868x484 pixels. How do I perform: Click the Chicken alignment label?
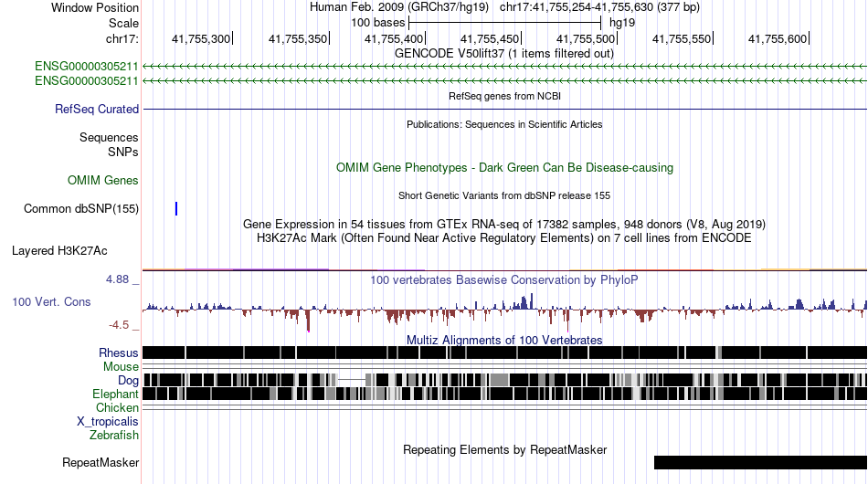point(117,407)
